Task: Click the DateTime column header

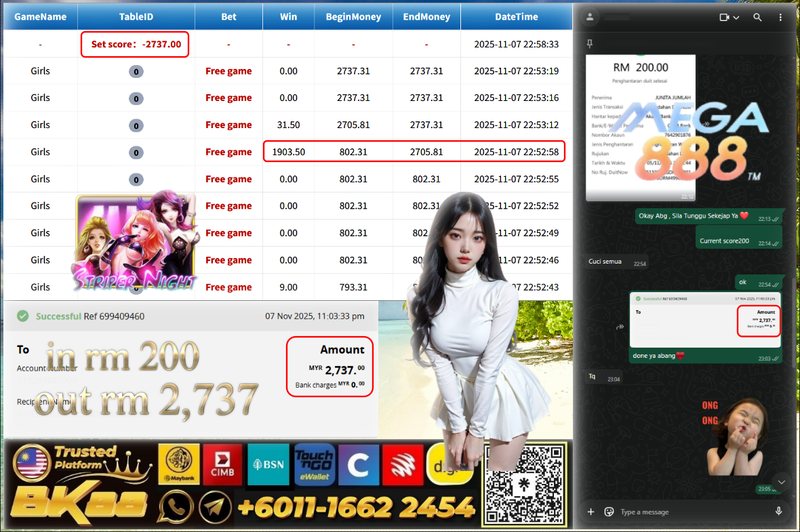Action: pos(516,17)
